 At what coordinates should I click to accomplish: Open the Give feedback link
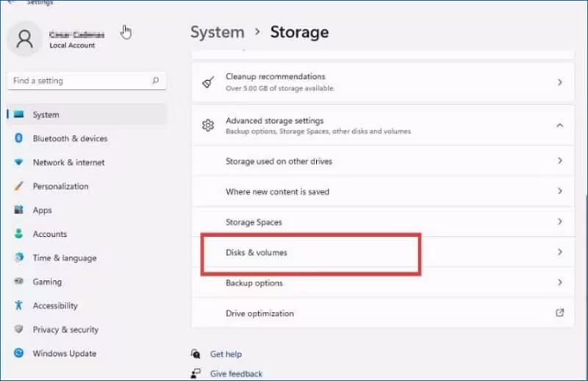click(236, 374)
